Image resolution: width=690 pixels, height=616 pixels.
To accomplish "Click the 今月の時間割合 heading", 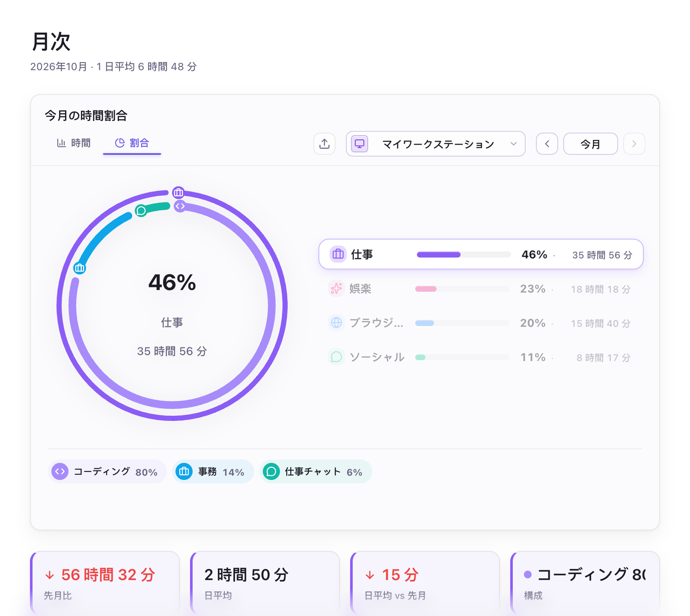I will (x=86, y=115).
